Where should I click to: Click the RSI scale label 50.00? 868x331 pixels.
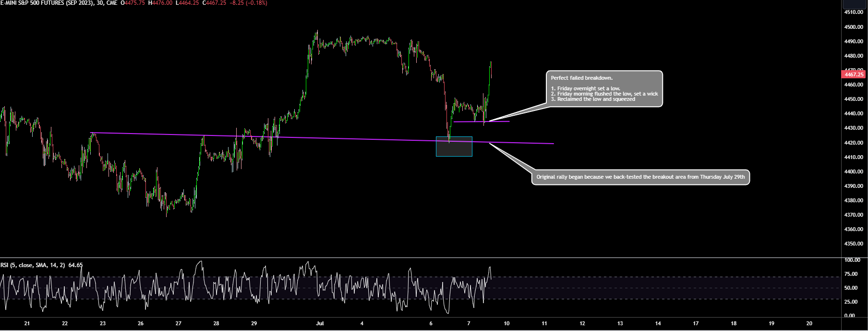[851, 288]
